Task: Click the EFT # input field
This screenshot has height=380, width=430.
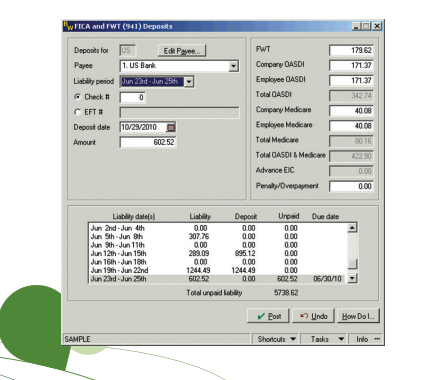Action: click(x=179, y=112)
